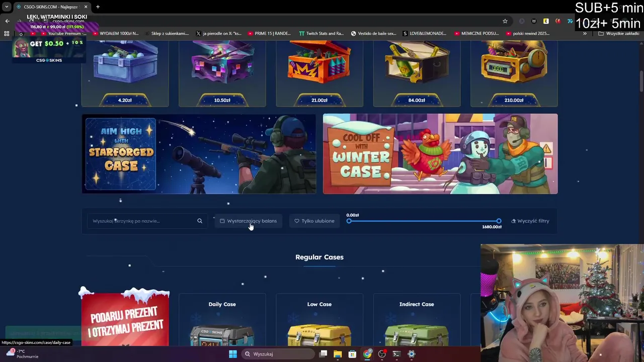Open the polski rewind 2025 bookmark
This screenshot has width=644, height=362.
click(x=527, y=33)
